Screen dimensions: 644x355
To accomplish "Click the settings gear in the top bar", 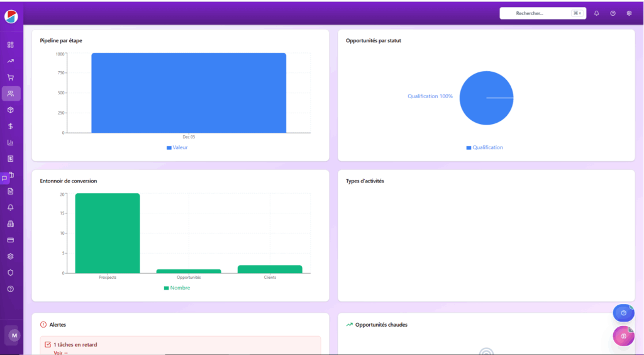I will pos(629,13).
